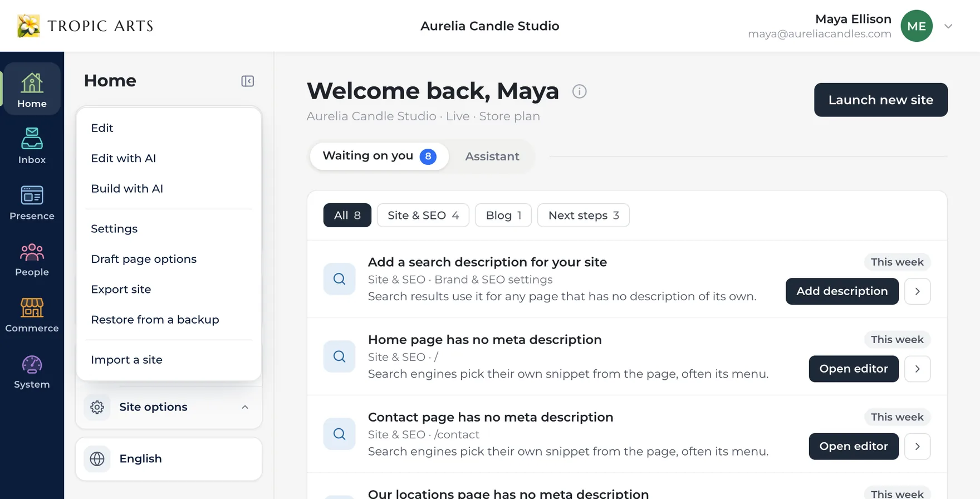
Task: Open the Commerce section
Action: tap(32, 315)
